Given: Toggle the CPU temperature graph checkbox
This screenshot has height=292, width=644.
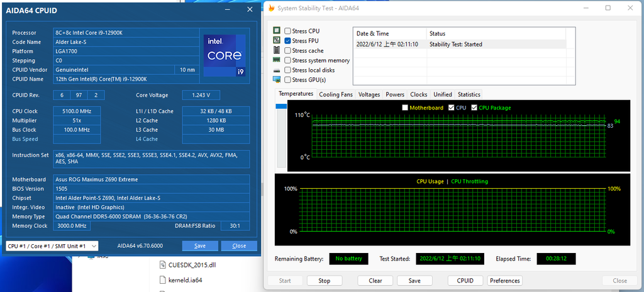Looking at the screenshot, I should [x=452, y=108].
